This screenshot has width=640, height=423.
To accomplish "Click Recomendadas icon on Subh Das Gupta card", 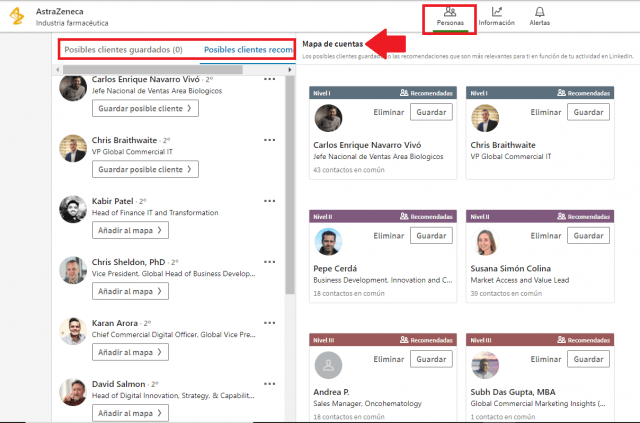I will click(x=561, y=340).
